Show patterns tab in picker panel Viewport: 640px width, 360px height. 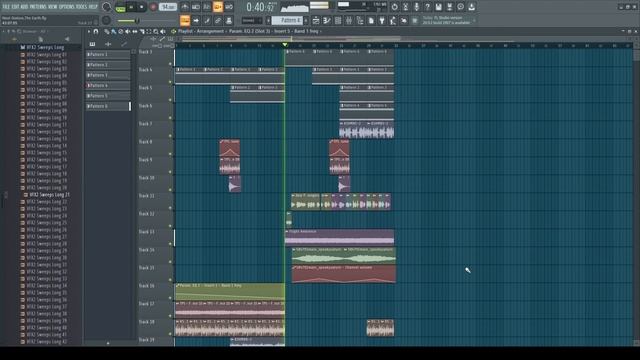(93, 44)
